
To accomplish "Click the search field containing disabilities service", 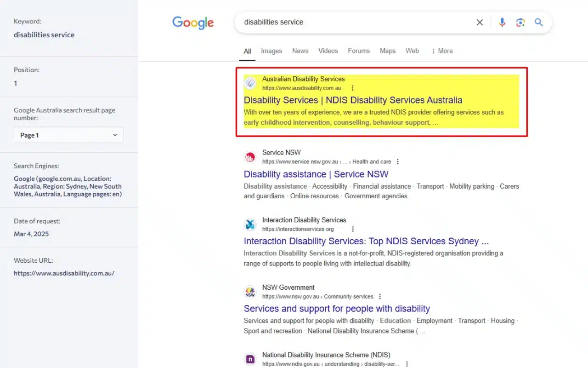I will click(354, 22).
